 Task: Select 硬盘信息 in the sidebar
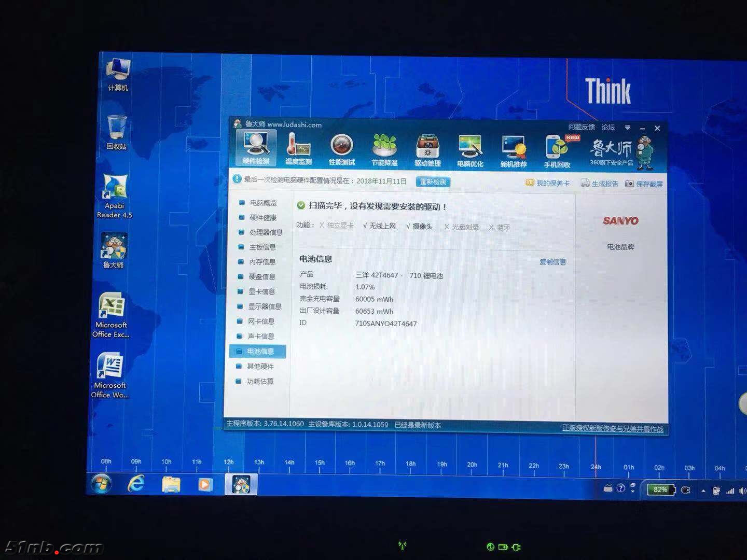[x=261, y=277]
